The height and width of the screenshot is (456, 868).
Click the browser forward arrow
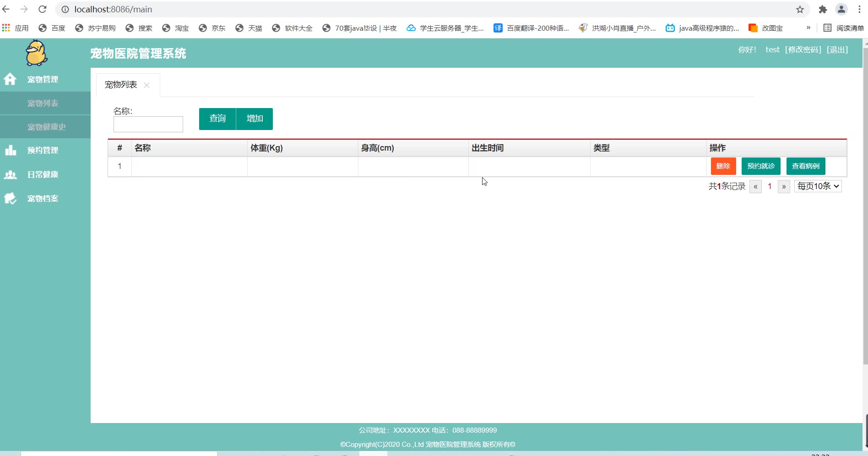click(24, 9)
